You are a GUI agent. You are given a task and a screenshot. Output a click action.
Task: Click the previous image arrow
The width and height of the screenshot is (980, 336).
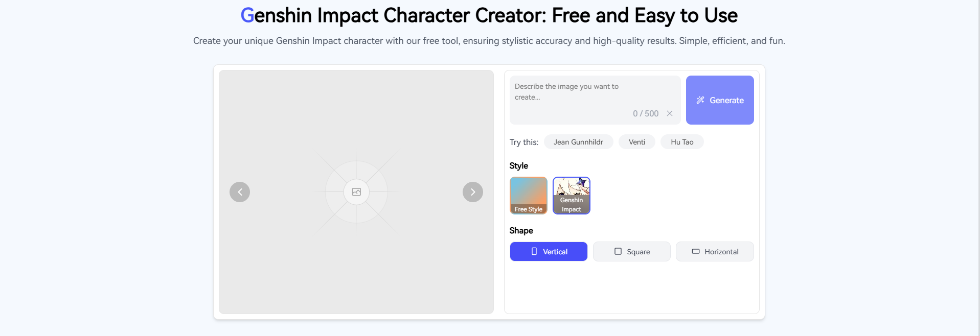point(240,192)
